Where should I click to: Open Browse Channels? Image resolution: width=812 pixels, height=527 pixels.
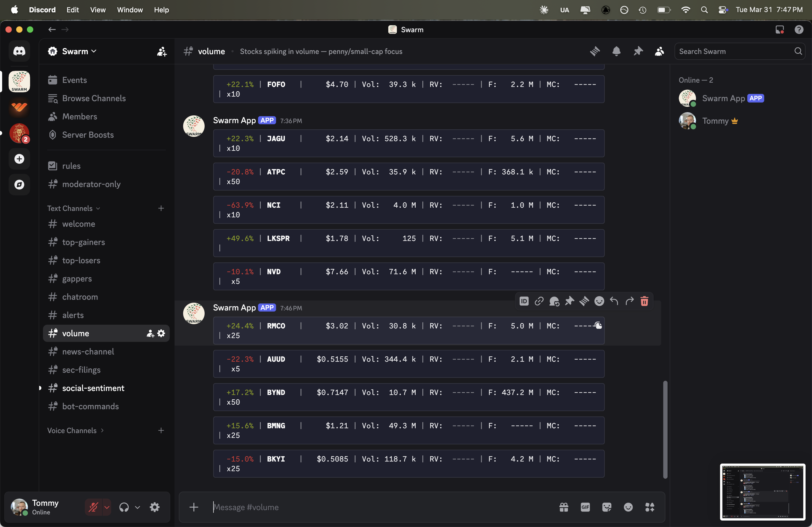(94, 98)
